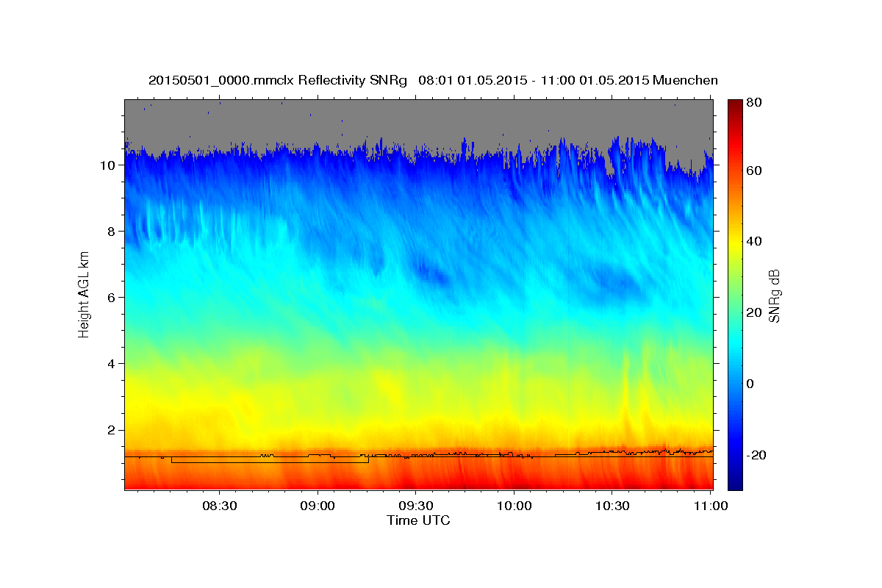Click the height axis label 6
Viewport: 882px width, 588px height.
point(110,298)
